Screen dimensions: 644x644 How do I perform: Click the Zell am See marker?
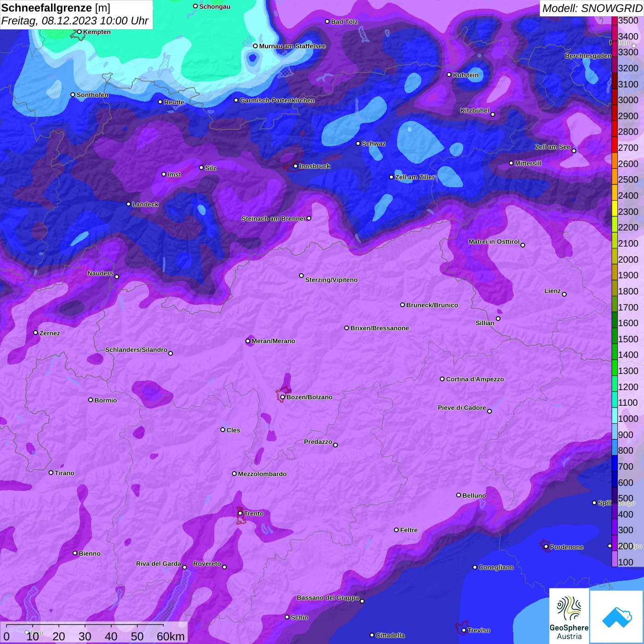[x=574, y=151]
